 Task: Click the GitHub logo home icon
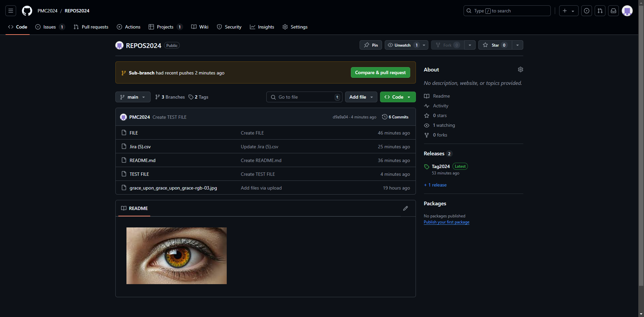tap(27, 11)
